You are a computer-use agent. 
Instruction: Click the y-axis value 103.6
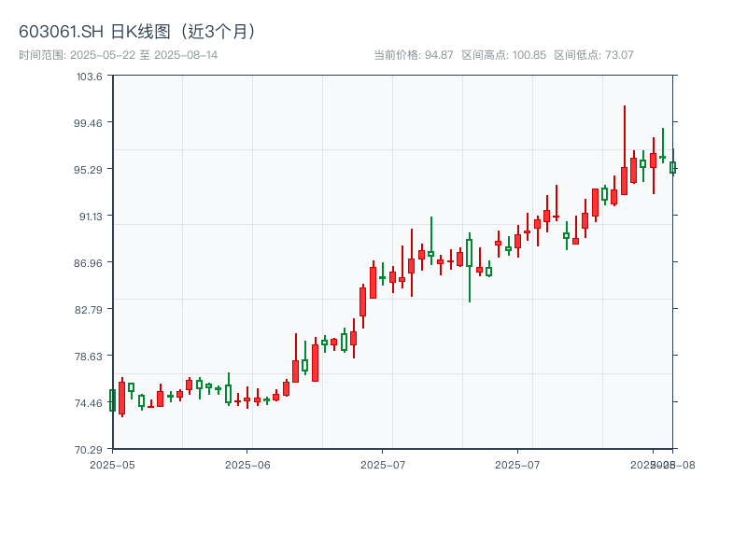(89, 77)
